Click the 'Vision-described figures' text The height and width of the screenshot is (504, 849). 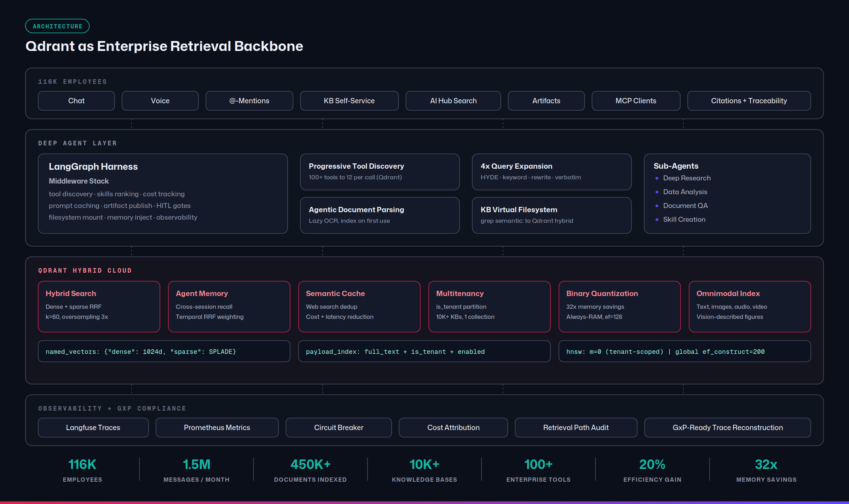730,317
